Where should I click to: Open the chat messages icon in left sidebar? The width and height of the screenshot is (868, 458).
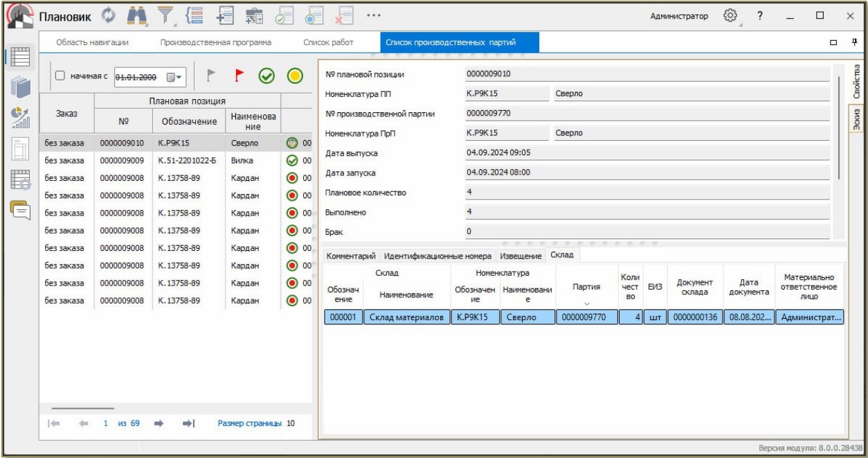(21, 208)
